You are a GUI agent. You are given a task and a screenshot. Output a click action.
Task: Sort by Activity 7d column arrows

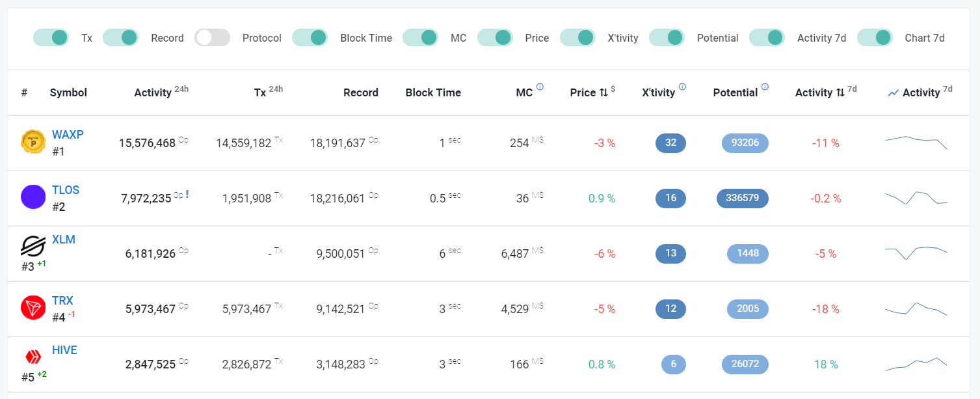pos(840,92)
